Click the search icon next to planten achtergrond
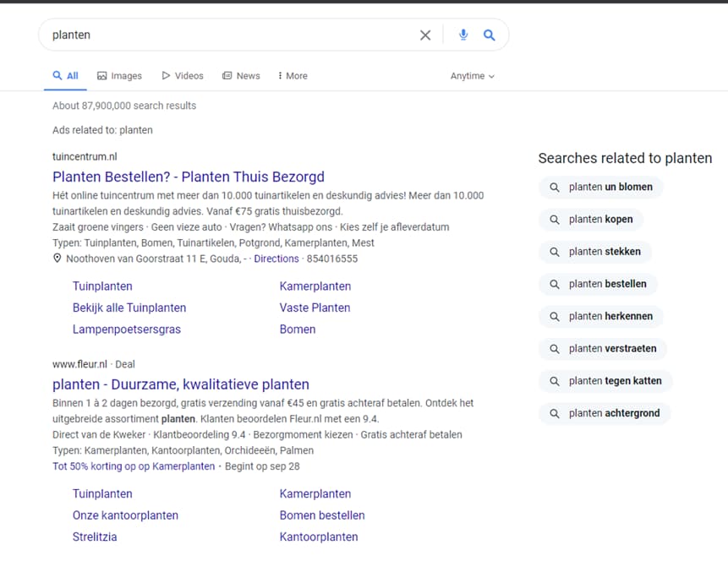Screen dimensions: 728x561 (555, 413)
